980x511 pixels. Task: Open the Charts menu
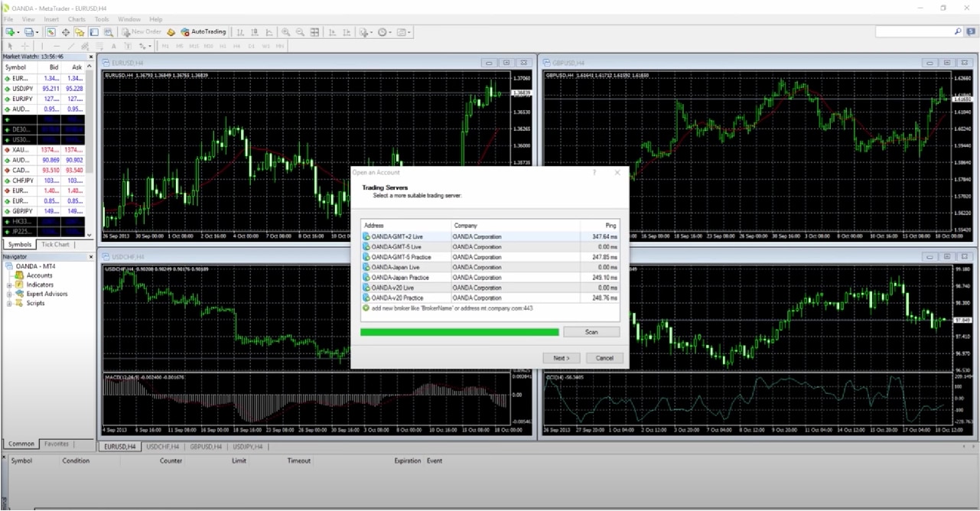tap(77, 19)
